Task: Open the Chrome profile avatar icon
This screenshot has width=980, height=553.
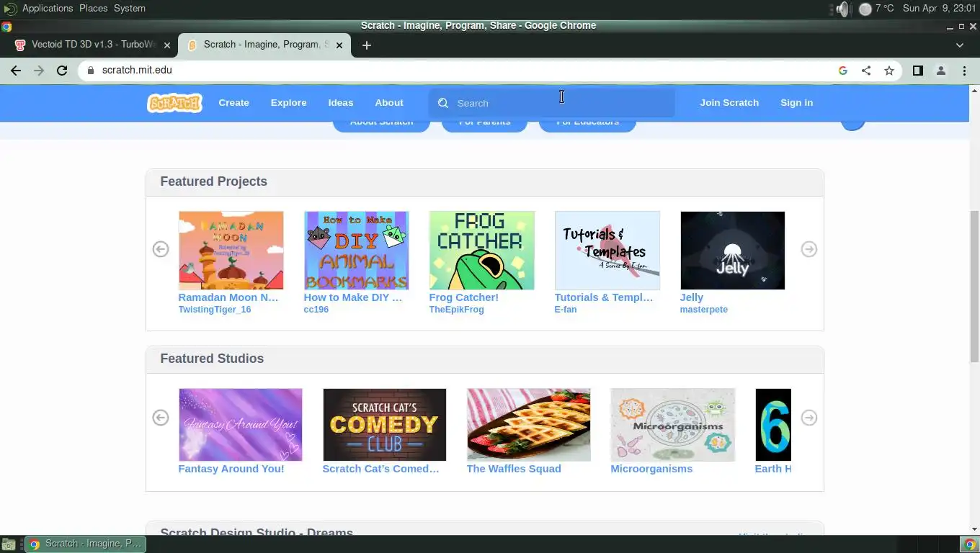Action: [x=941, y=71]
